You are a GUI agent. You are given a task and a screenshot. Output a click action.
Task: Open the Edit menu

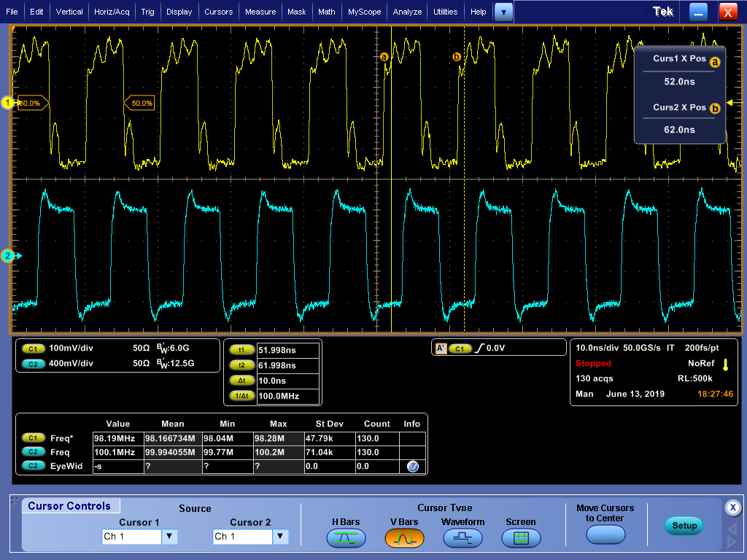point(36,12)
